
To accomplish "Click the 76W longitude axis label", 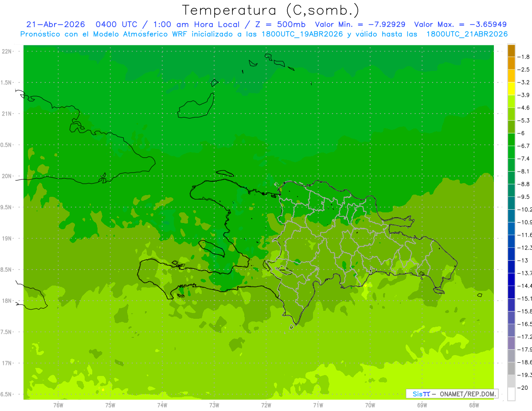I will pos(58,405).
